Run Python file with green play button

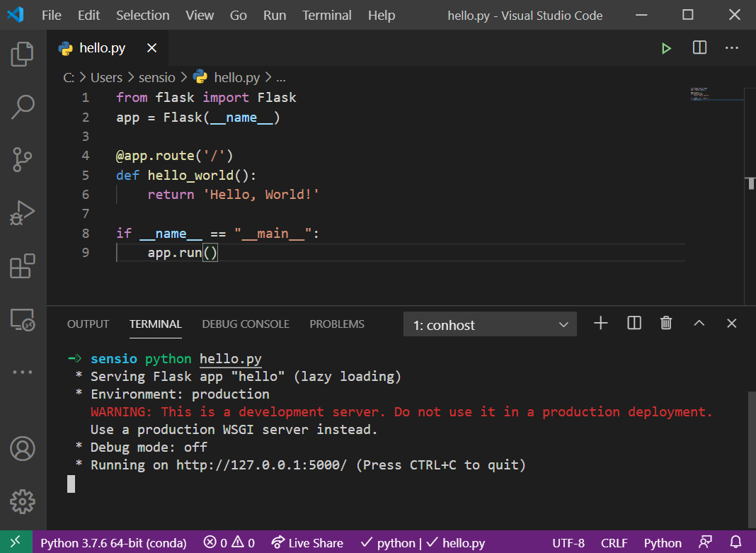click(x=666, y=48)
